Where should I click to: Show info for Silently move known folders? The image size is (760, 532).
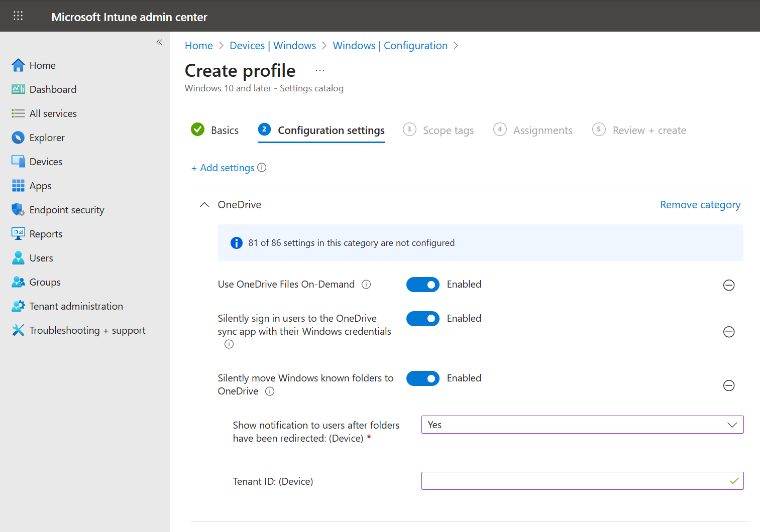click(270, 391)
